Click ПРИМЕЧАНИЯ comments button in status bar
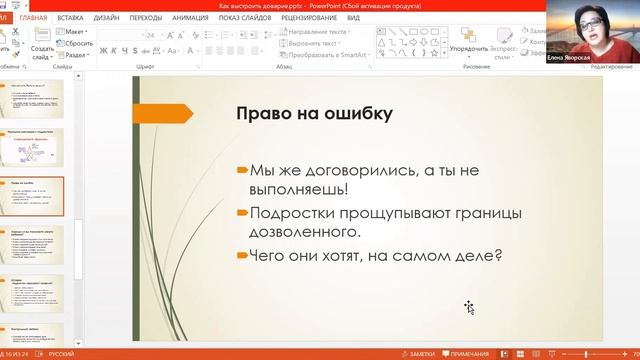This screenshot has width=640, height=360. [x=465, y=354]
